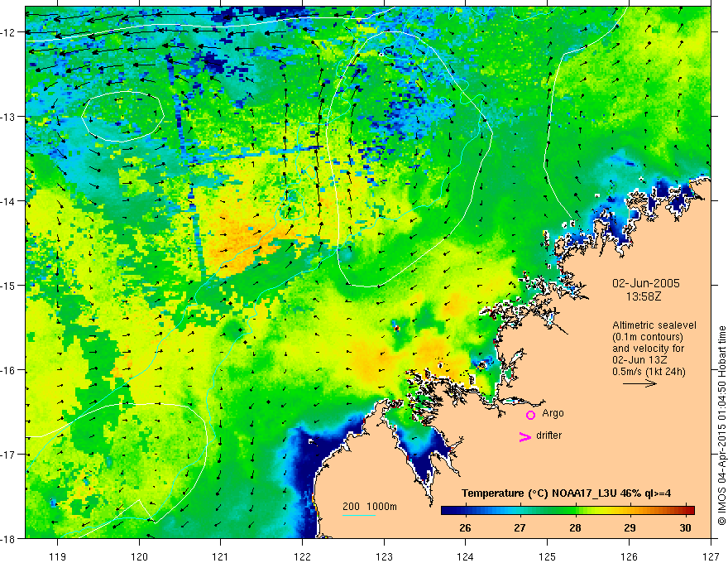Click the '(0.1m contours)' text
728x563 pixels.
(648, 337)
